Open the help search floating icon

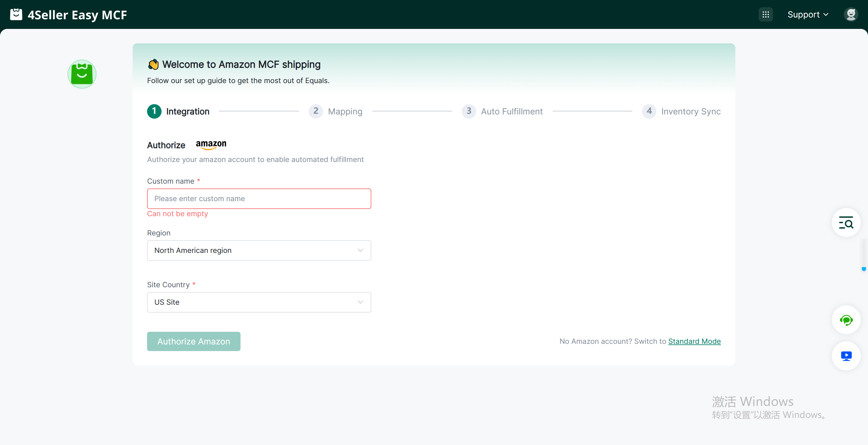846,223
